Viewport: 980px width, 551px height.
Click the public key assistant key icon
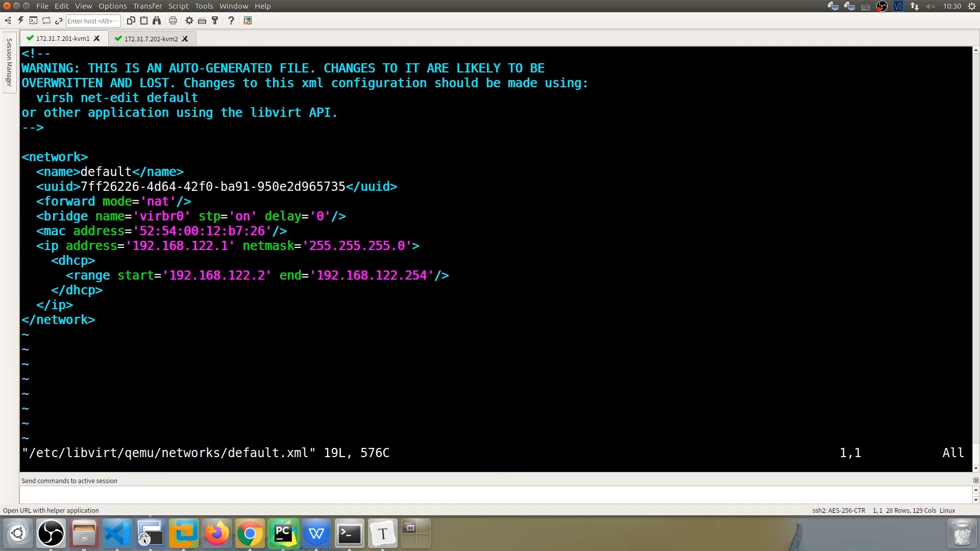tap(215, 20)
